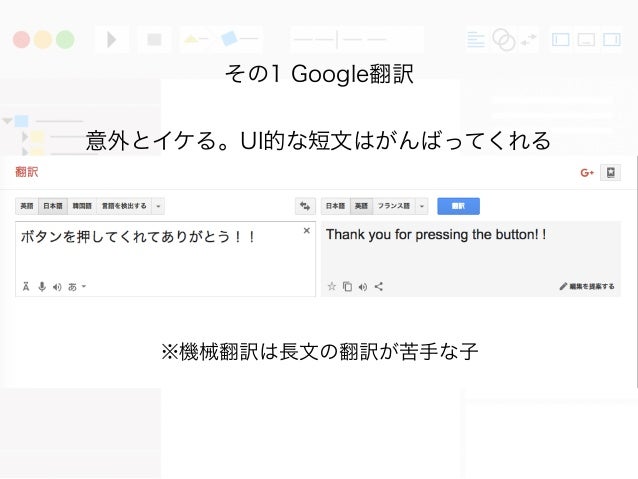Copy the translated text via the copy icon

pos(347,287)
